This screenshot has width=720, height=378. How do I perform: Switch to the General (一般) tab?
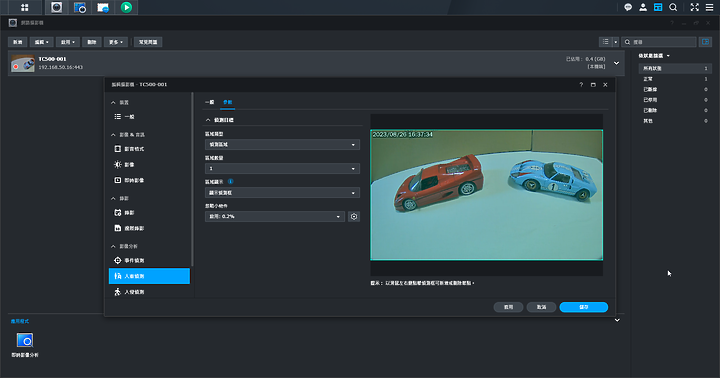click(x=209, y=102)
